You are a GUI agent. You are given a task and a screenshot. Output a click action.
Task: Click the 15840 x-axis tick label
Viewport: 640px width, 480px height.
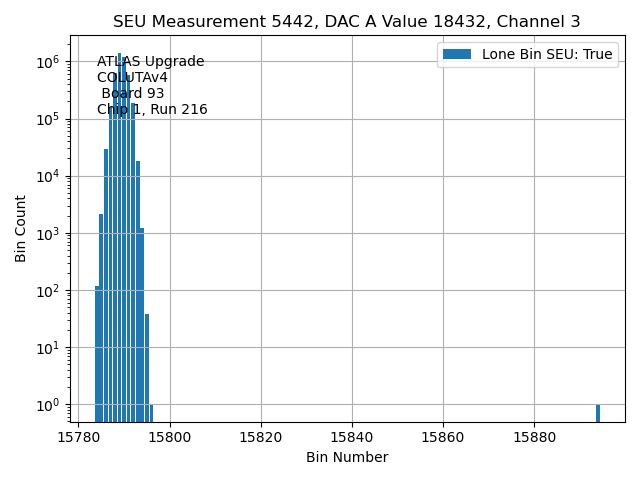[352, 437]
